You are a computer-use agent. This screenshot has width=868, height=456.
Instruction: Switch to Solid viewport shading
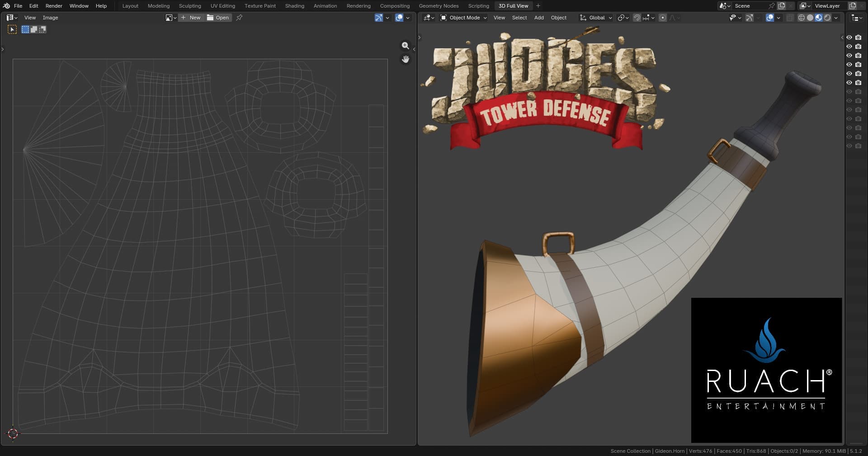click(810, 18)
